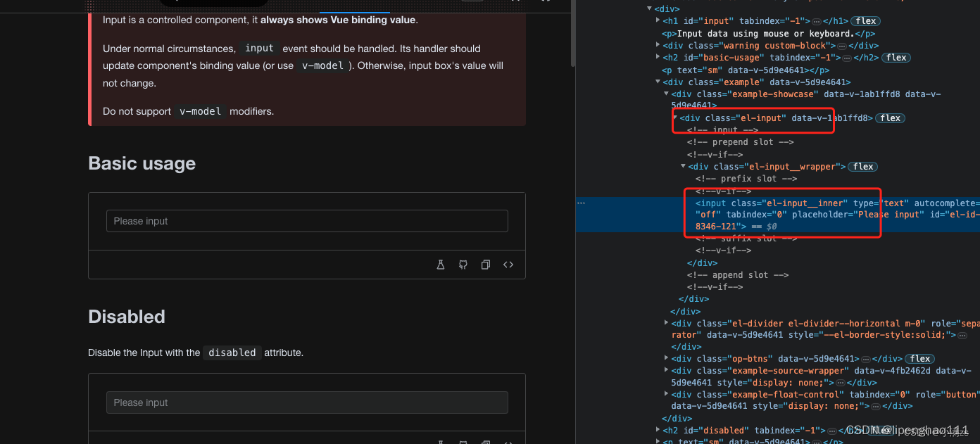980x444 pixels.
Task: Collapse the example-showcase div node
Action: click(666, 94)
